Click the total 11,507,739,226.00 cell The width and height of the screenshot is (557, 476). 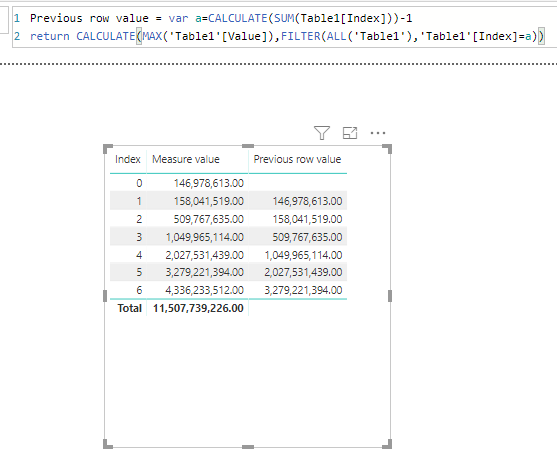pos(198,308)
